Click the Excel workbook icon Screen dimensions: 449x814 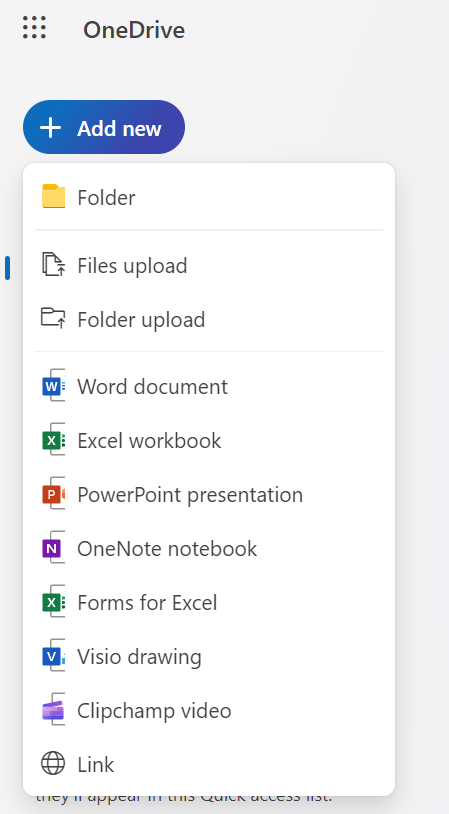click(x=53, y=440)
